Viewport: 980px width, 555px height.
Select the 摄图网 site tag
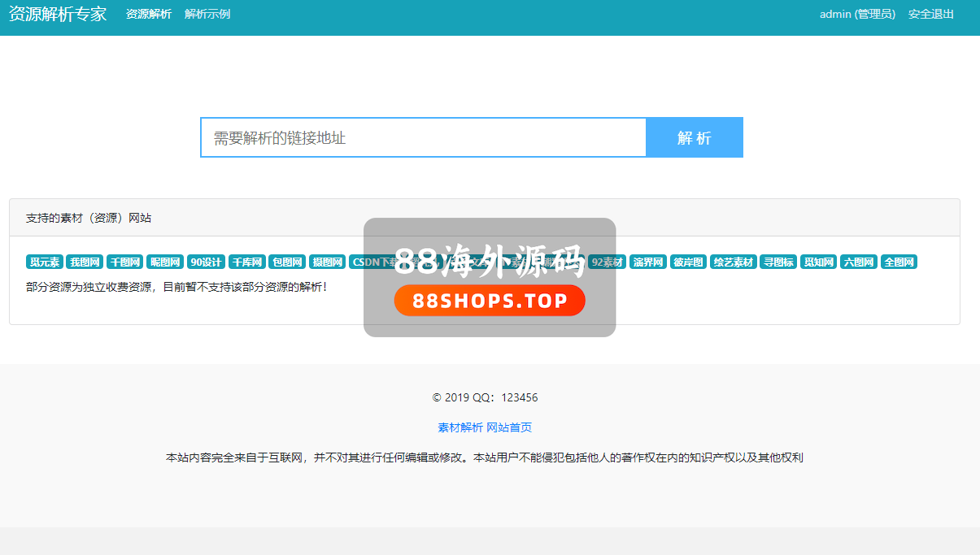coord(328,262)
